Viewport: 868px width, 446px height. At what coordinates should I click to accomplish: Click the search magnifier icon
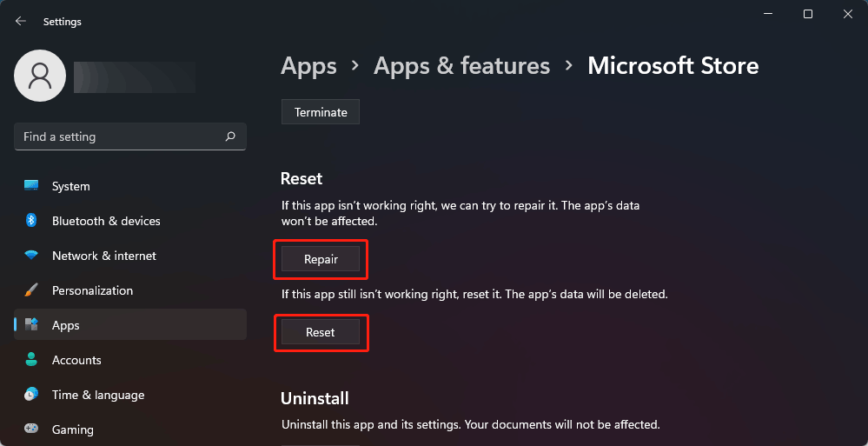point(230,136)
